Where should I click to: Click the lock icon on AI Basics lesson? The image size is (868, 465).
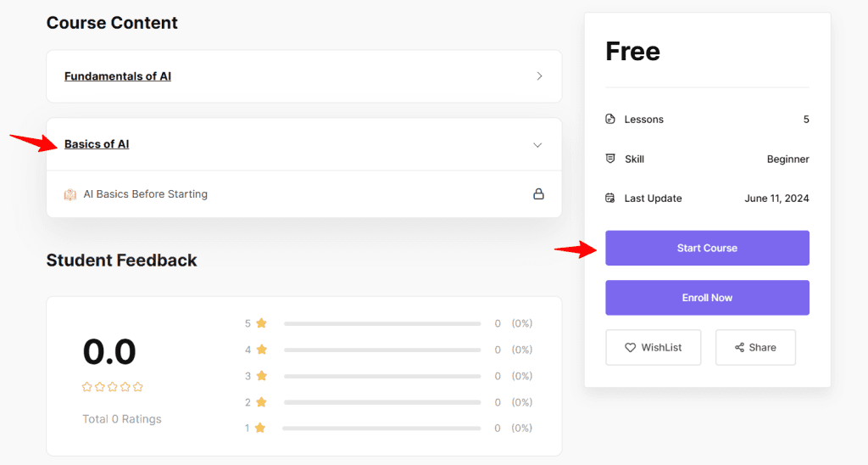[537, 193]
